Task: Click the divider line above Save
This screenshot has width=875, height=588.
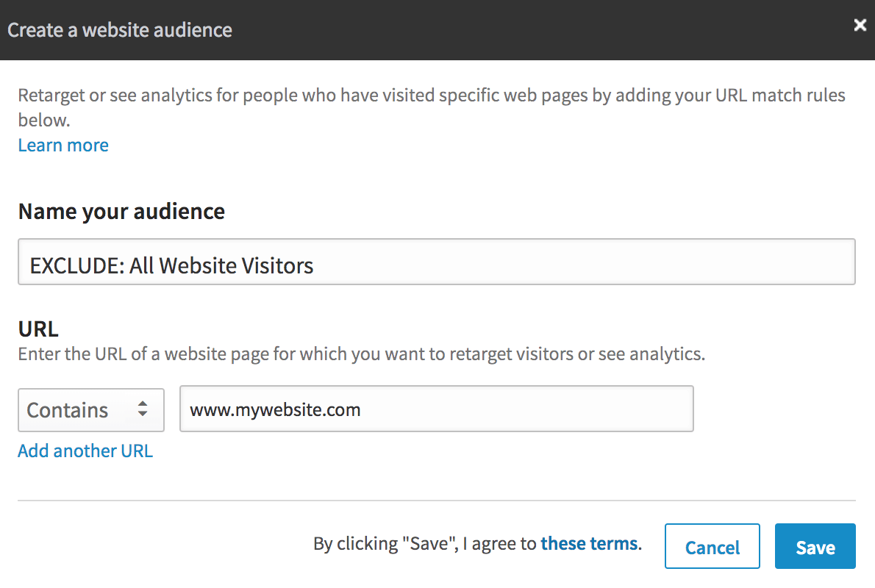Action: click(436, 501)
